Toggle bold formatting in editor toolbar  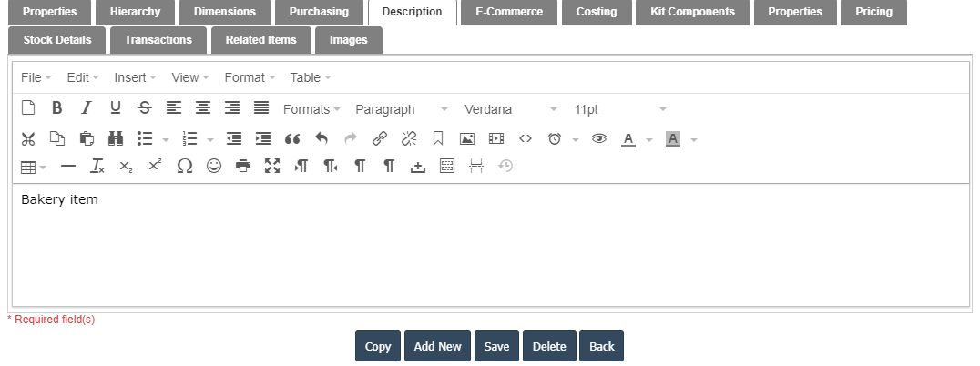click(x=56, y=108)
